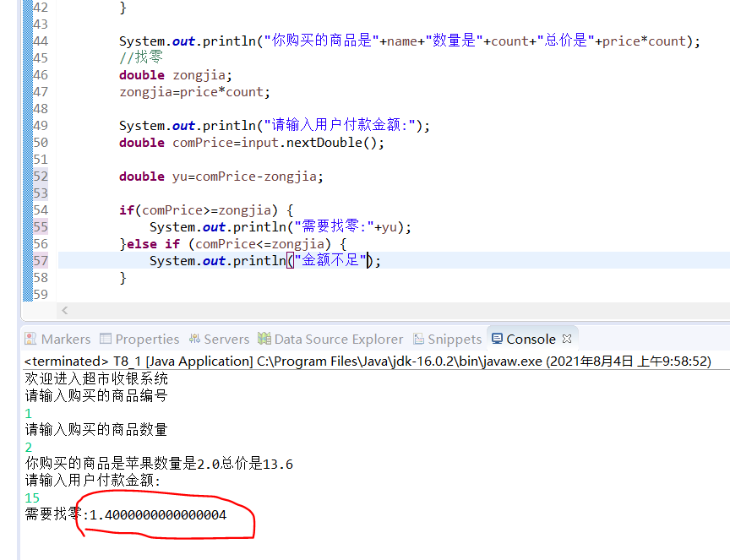Click the editor's scroll left arrow
The height and width of the screenshot is (560, 730).
[65, 311]
